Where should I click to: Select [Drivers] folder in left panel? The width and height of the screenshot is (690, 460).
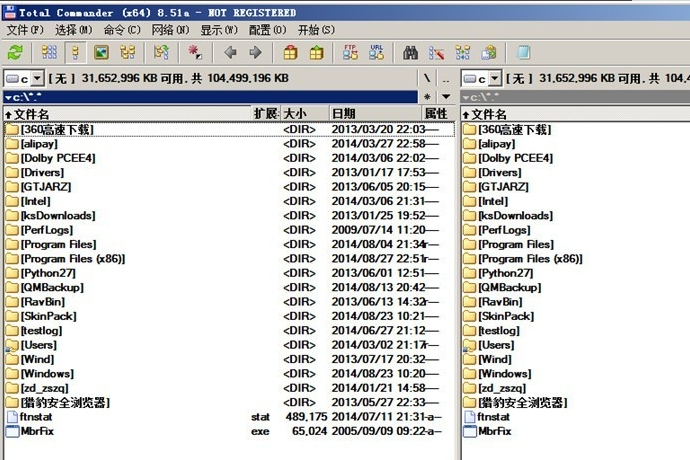(229, 173)
